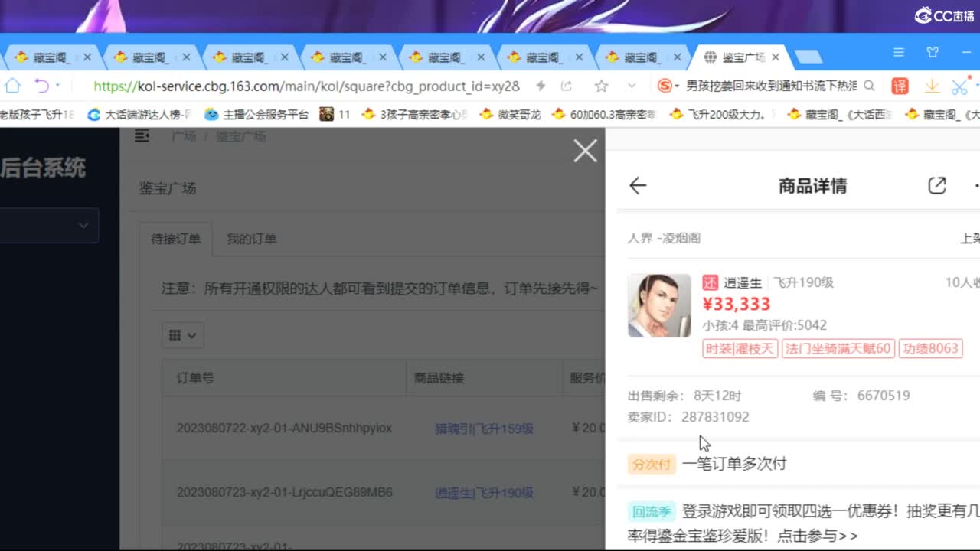980x551 pixels.
Task: Click the item number 6670519
Action: [x=884, y=396]
